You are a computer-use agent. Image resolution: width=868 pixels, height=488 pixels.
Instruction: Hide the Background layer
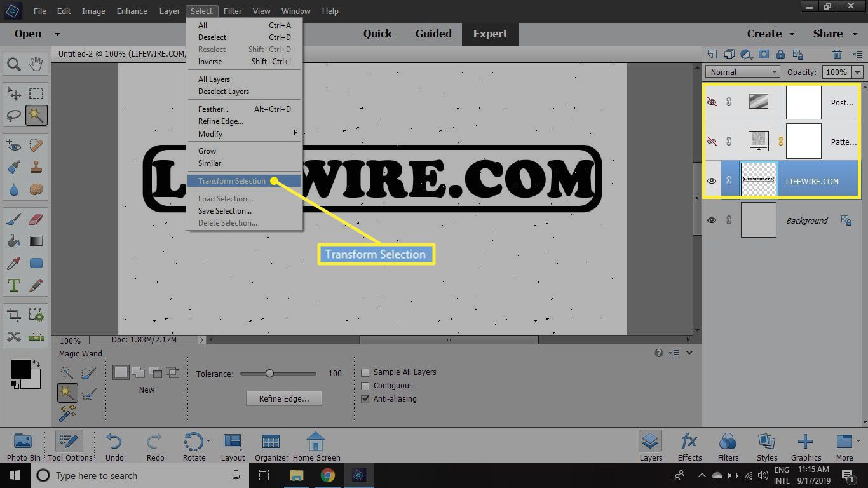click(712, 220)
